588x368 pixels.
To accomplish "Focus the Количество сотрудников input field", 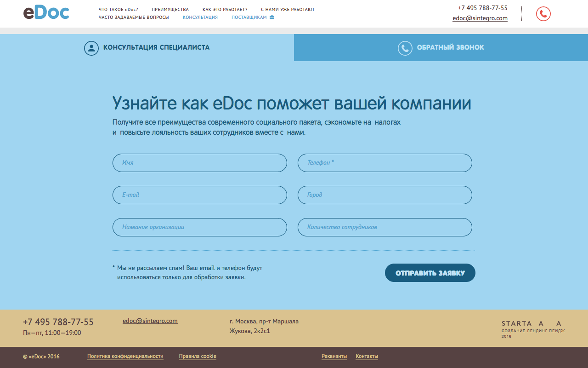I will 385,227.
